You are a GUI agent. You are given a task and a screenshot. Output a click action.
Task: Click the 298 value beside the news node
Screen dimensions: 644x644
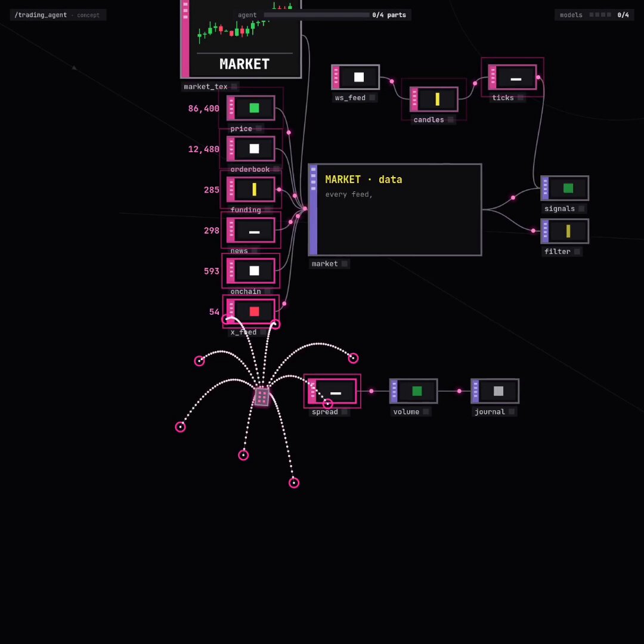[212, 230]
